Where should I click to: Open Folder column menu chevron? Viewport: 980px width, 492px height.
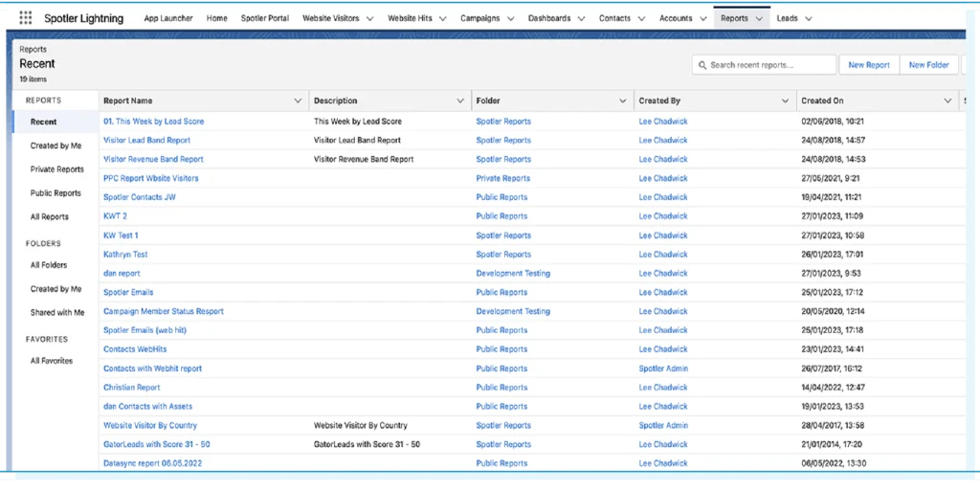(622, 101)
